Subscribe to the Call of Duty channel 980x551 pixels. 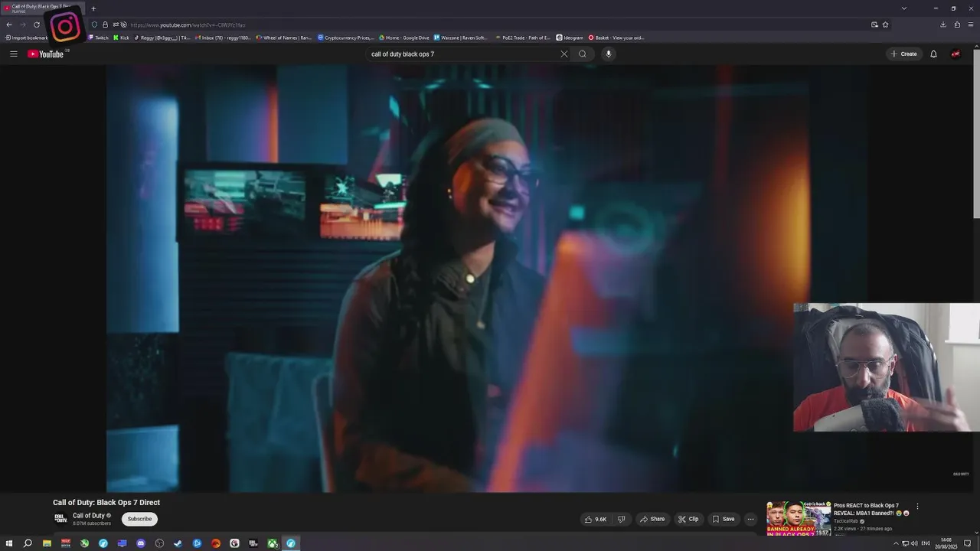tap(139, 519)
